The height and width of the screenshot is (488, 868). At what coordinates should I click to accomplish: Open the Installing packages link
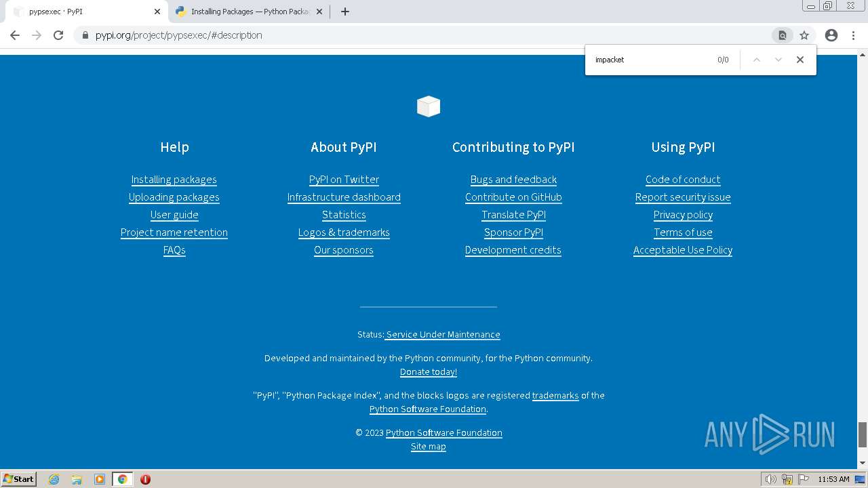174,180
